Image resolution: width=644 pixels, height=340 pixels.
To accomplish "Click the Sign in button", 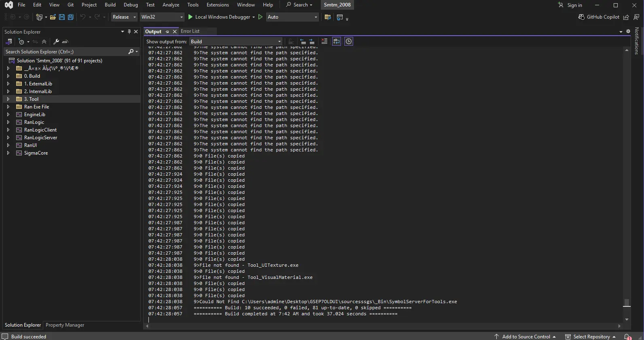I will [x=570, y=5].
